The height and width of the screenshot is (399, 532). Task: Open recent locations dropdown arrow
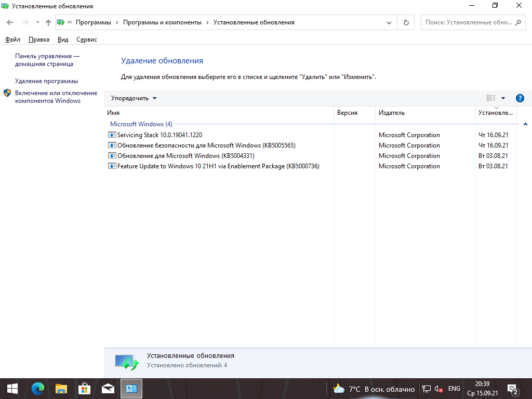point(37,22)
